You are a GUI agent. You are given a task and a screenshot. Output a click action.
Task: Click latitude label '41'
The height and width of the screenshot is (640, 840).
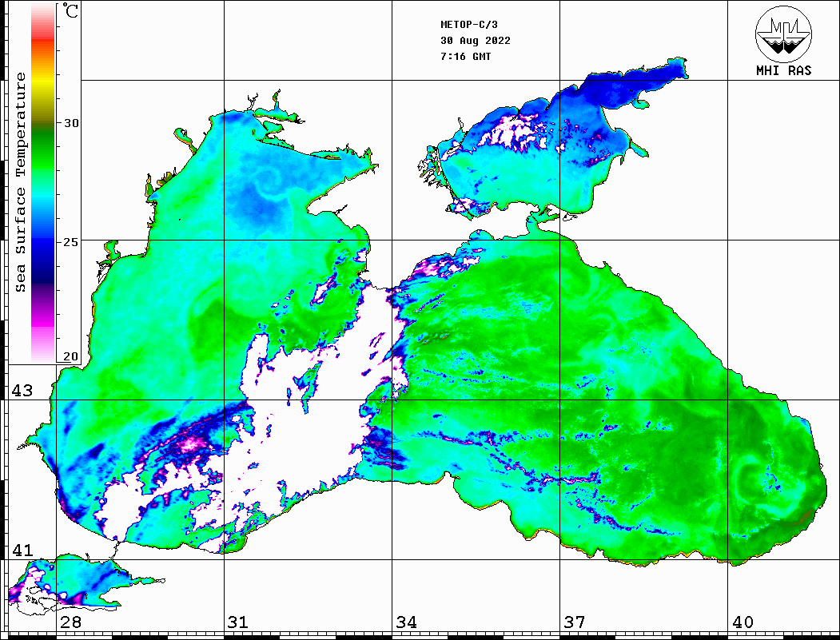22,550
